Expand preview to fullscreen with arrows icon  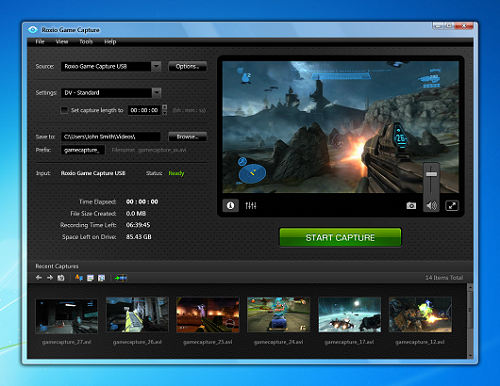coord(452,206)
